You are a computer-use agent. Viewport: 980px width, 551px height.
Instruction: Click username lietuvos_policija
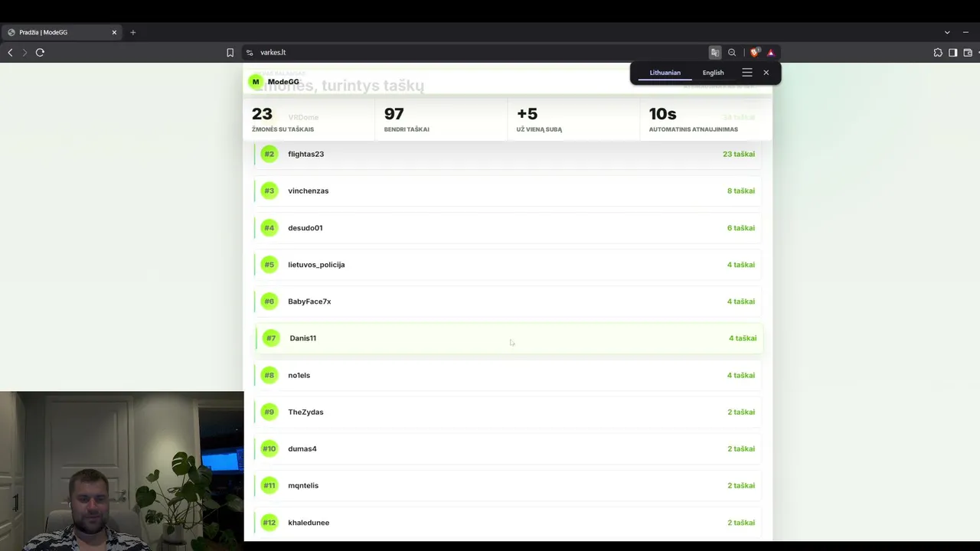(x=316, y=265)
